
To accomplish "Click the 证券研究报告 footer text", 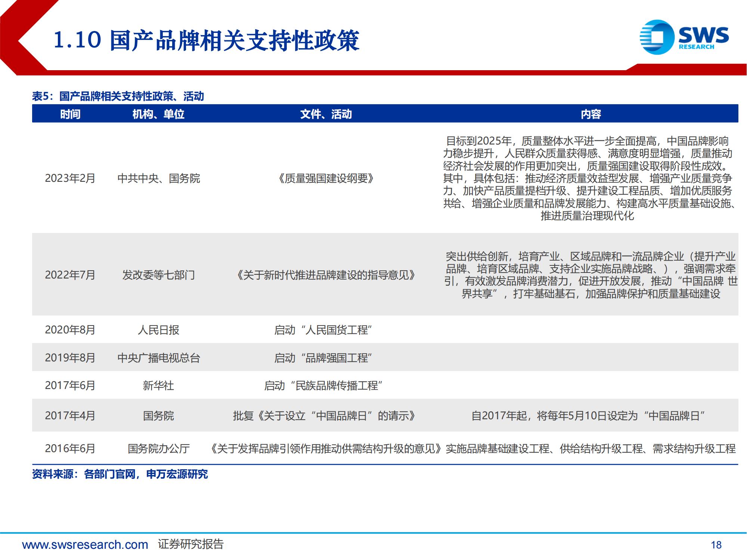I will click(x=190, y=544).
